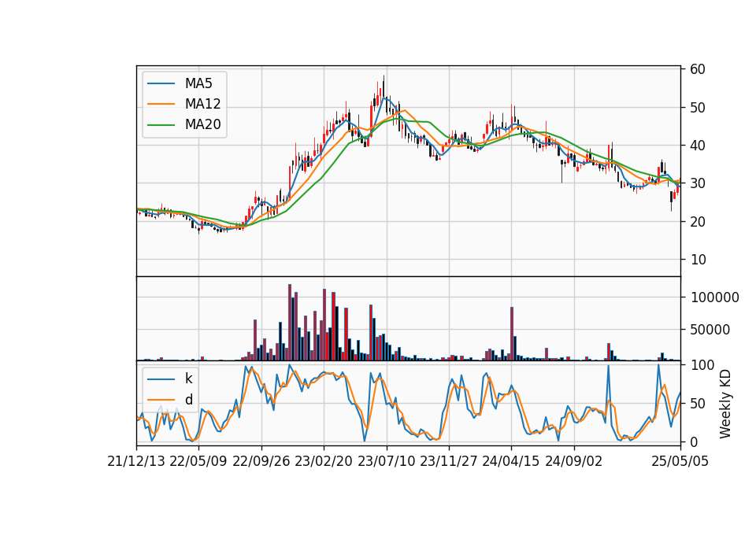Click the Weekly KD axis label
This screenshot has height=543, width=756.
point(725,404)
